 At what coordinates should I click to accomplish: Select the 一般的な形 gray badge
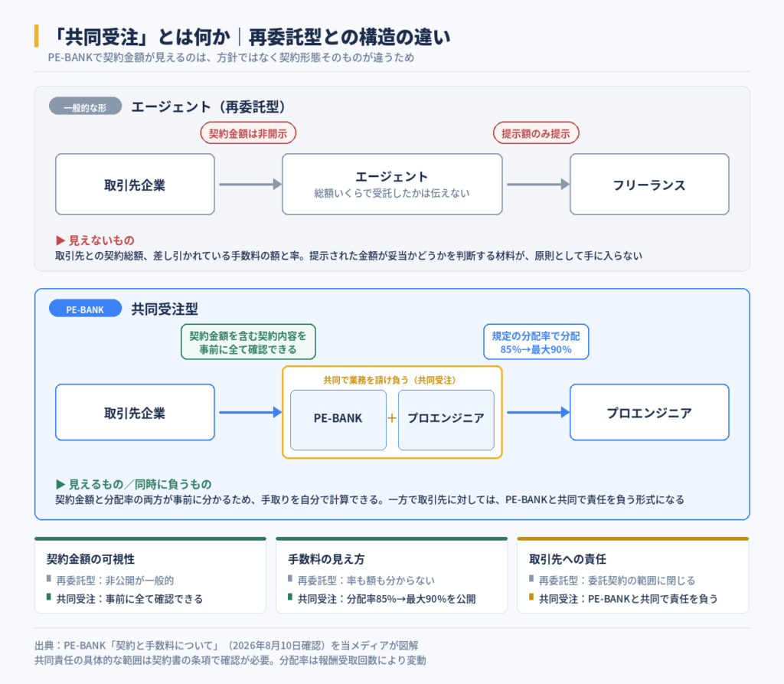pyautogui.click(x=86, y=106)
